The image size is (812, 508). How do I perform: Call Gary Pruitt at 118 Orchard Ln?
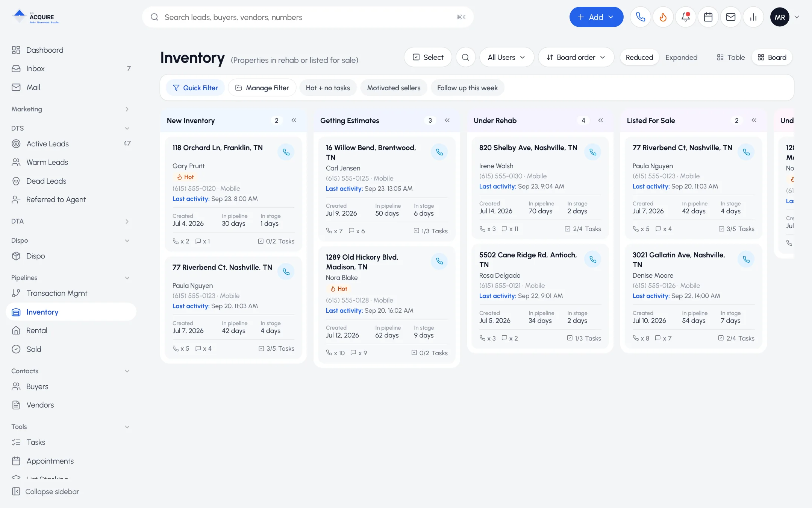(x=286, y=152)
